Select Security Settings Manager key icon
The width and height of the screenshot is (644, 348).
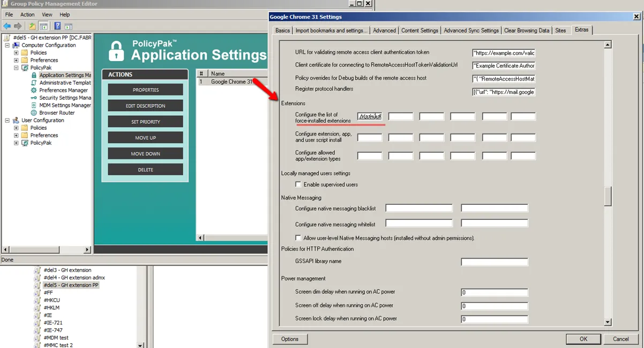click(x=34, y=98)
